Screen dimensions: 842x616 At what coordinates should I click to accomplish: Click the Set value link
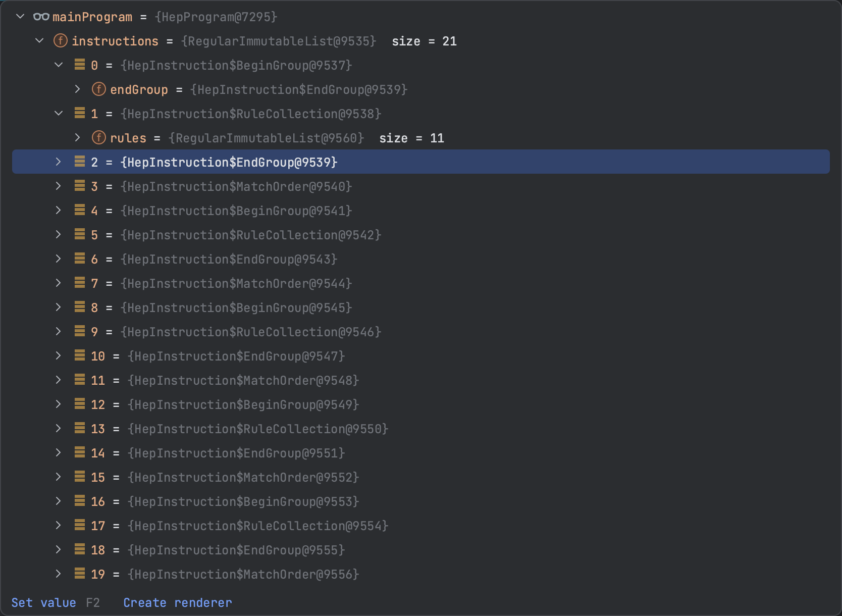point(43,602)
